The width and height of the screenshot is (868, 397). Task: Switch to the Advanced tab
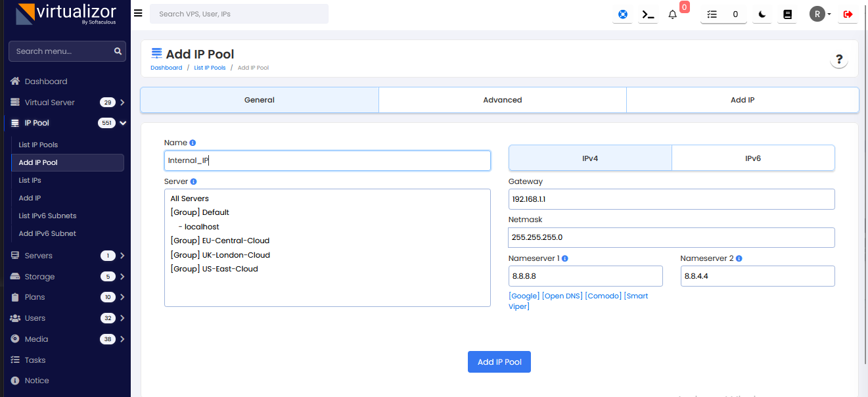pyautogui.click(x=502, y=100)
